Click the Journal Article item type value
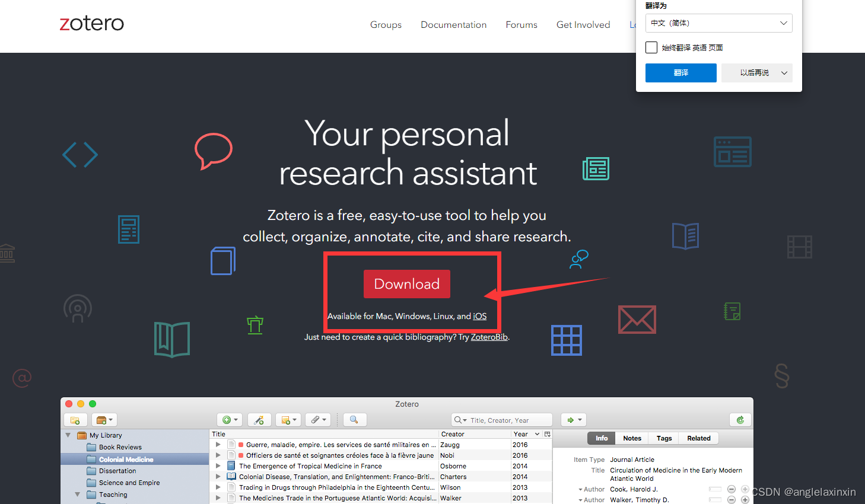This screenshot has width=865, height=504. point(632,460)
